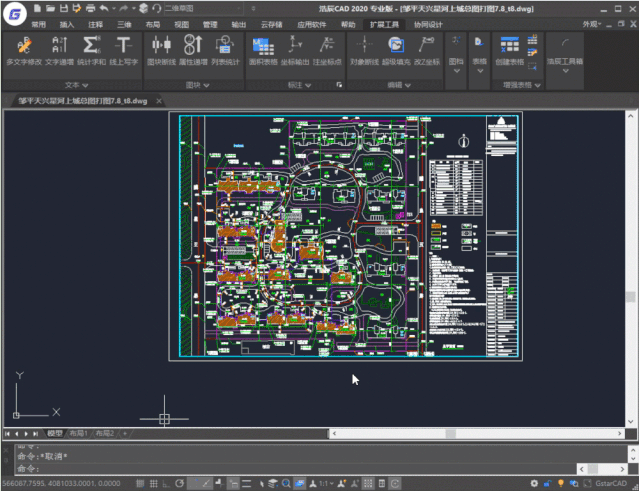Viewport: 639px width, 491px height.
Task: Activate the 线上写字 tool
Action: 123,45
